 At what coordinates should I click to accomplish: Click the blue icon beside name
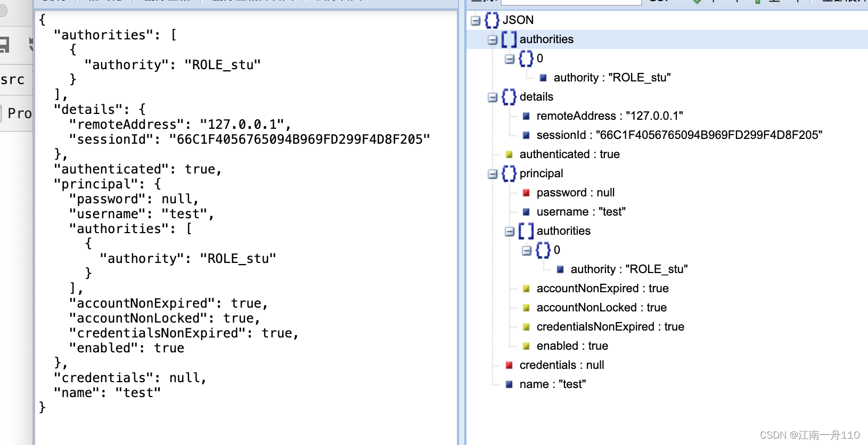click(509, 384)
